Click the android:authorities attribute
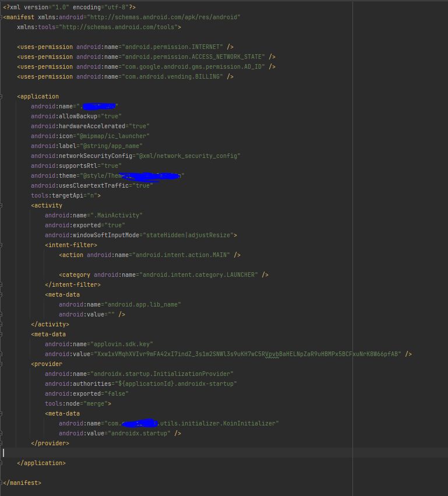Screen dimensions: 448x496 [x=140, y=384]
